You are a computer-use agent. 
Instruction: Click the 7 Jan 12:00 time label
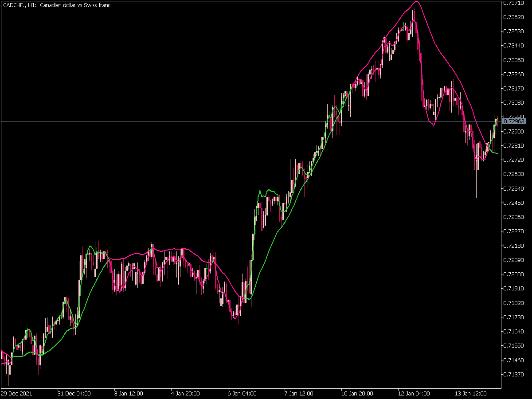click(x=299, y=393)
